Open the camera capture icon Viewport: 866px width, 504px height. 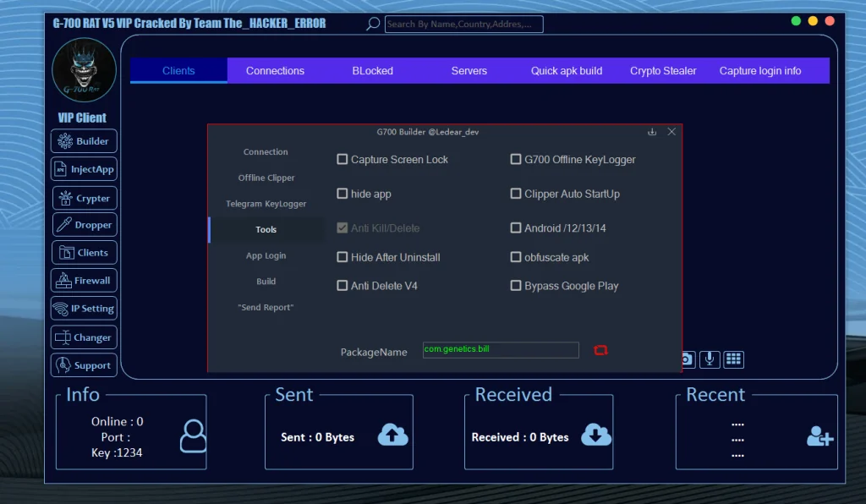685,359
